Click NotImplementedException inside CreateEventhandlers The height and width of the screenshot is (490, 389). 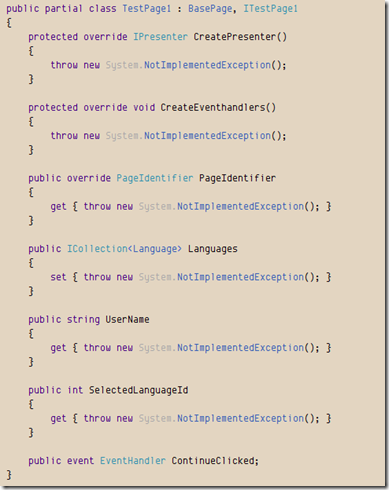[207, 136]
